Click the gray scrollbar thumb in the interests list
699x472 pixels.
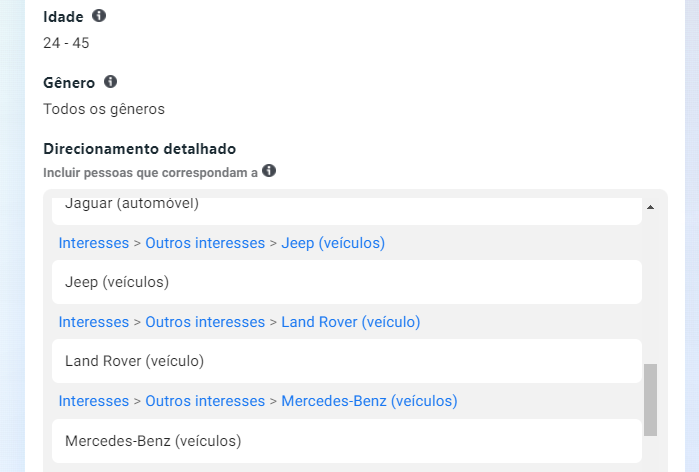coord(650,400)
